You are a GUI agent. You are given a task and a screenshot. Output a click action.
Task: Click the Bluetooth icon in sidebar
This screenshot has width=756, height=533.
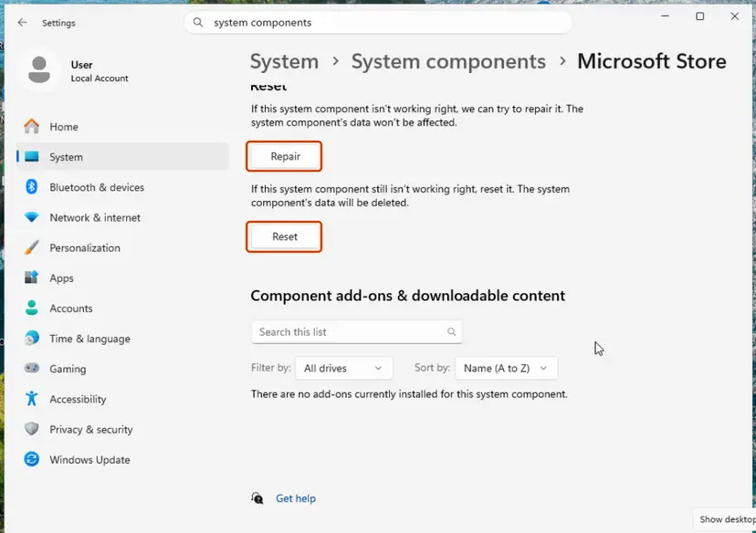pos(32,186)
